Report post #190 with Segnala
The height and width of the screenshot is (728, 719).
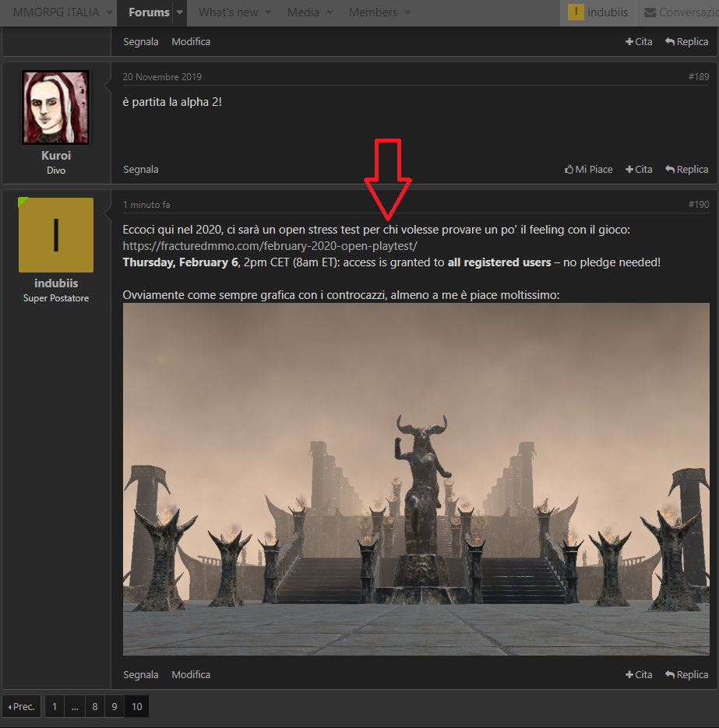[x=141, y=674]
